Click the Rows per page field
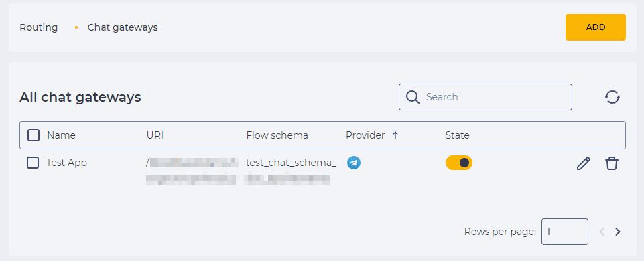Image resolution: width=644 pixels, height=261 pixels. pos(565,232)
